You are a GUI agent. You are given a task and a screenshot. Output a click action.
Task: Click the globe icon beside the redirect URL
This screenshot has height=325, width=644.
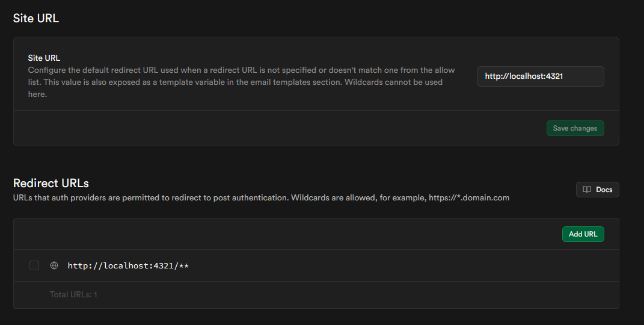[x=54, y=265]
